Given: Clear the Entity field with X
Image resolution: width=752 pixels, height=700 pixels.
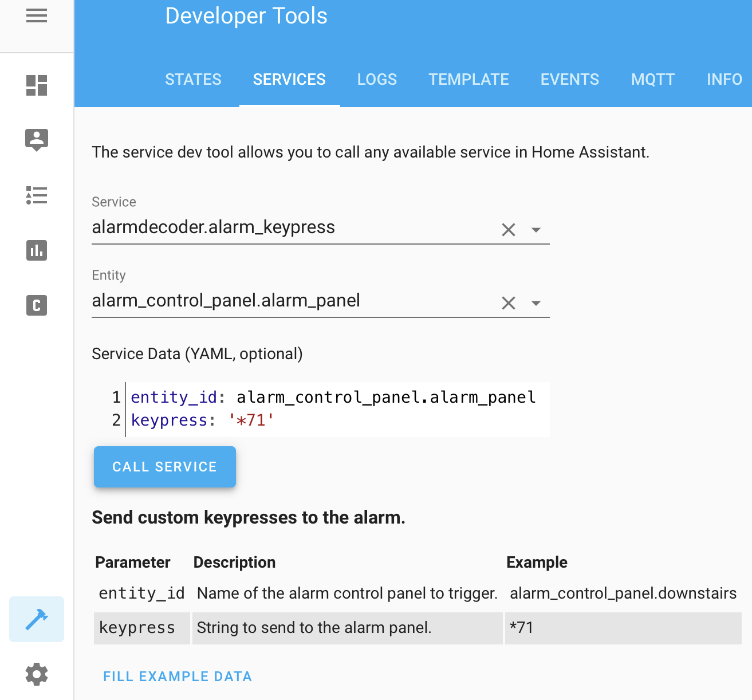Looking at the screenshot, I should tap(509, 303).
